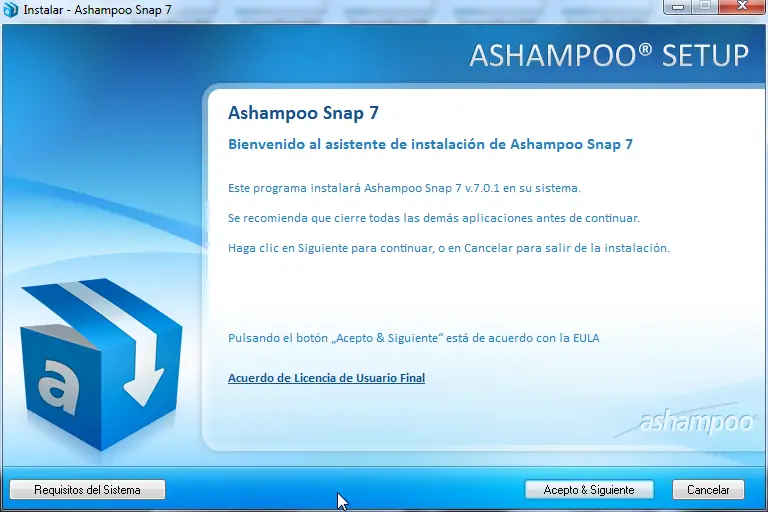Viewport: 768px width, 512px height.
Task: Open the Acuerdo de Licencia de Usuario Final link
Action: (x=326, y=378)
